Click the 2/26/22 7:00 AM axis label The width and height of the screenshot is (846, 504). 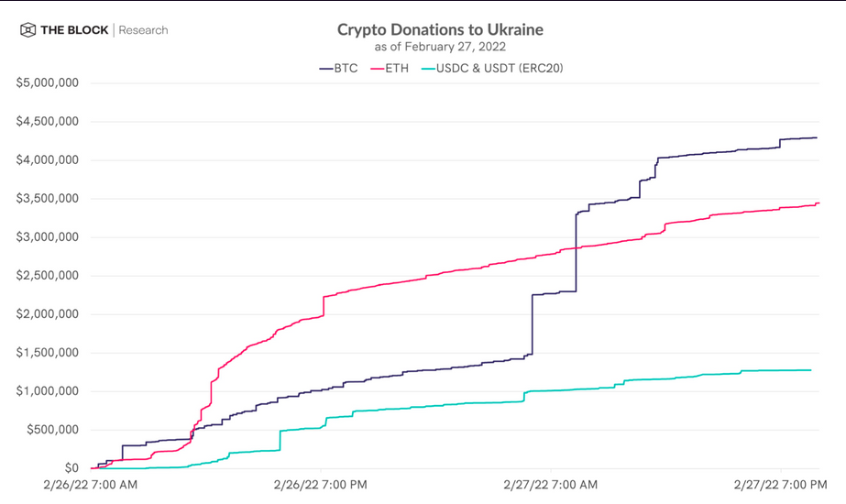(x=90, y=483)
